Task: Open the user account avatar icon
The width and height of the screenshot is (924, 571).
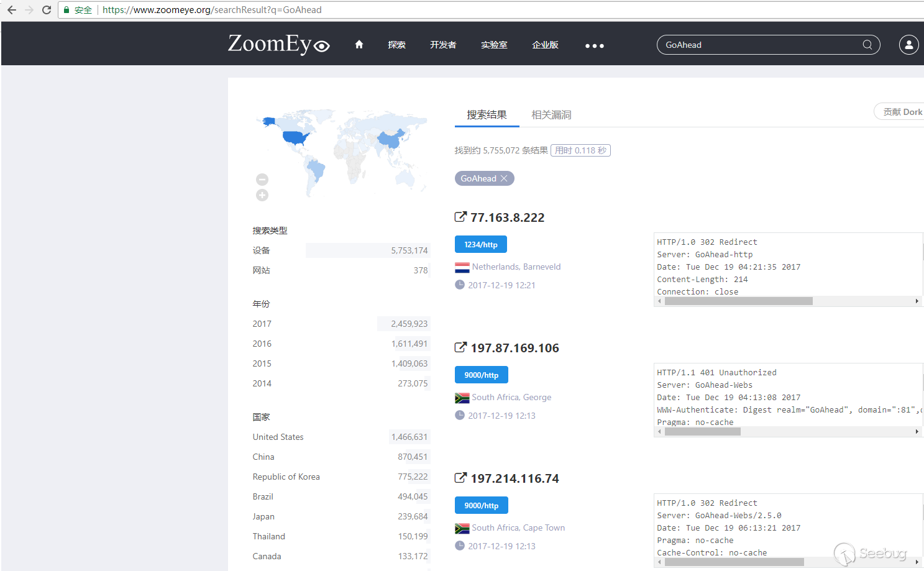Action: [909, 45]
